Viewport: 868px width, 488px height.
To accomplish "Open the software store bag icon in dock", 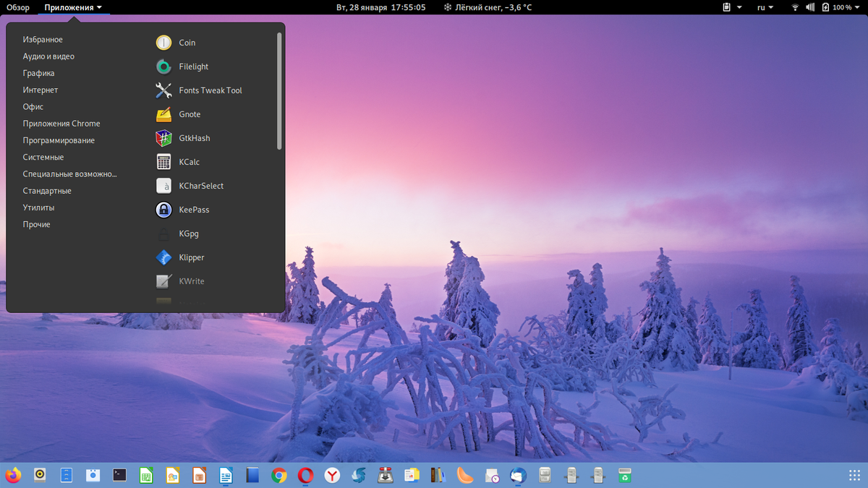I will (x=93, y=475).
